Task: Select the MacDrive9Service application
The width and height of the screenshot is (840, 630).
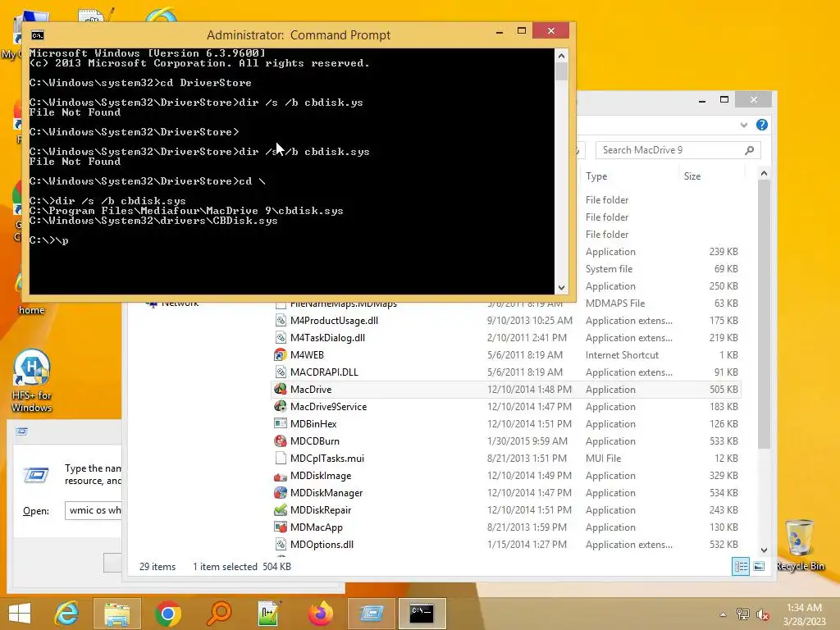Action: (x=506, y=407)
